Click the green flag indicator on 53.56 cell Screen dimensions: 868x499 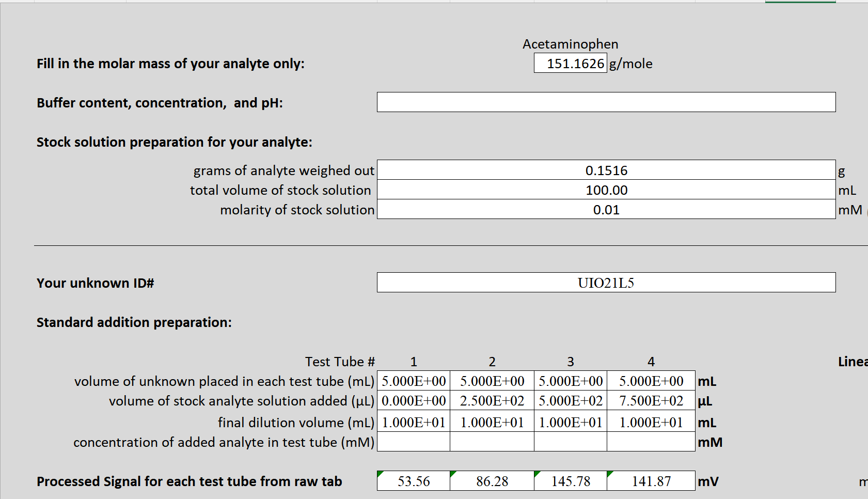(380, 473)
